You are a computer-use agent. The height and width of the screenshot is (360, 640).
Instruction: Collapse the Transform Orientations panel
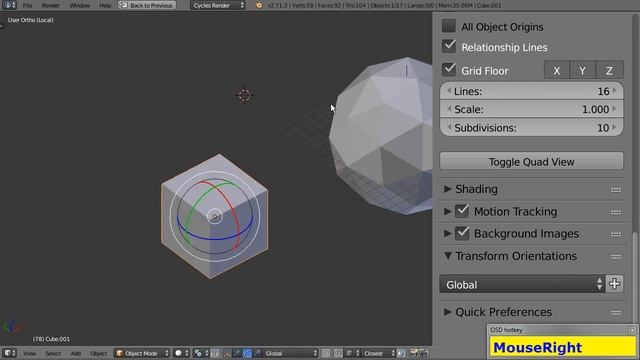click(448, 256)
